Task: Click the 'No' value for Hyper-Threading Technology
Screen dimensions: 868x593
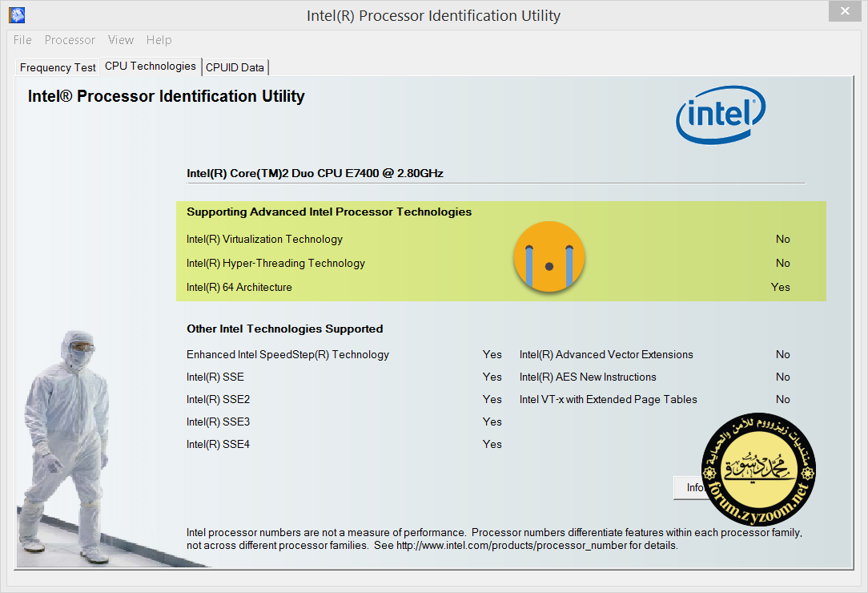Action: point(783,264)
